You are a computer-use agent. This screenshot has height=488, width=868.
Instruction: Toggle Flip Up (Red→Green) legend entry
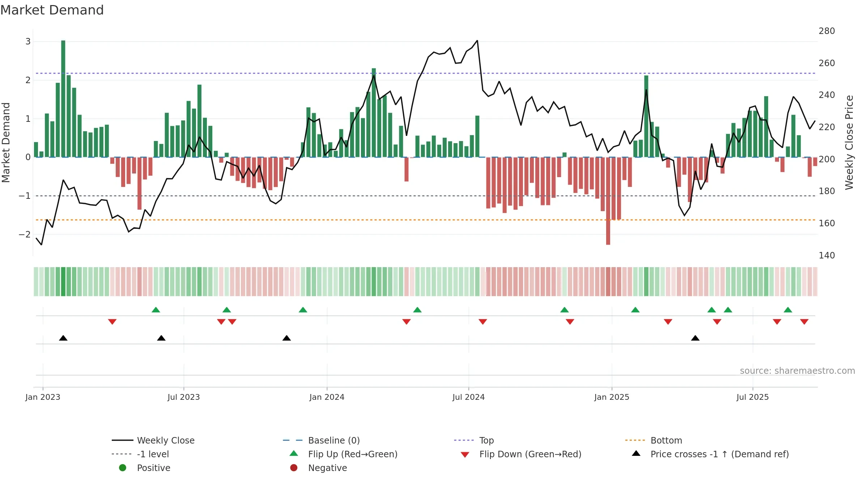[344, 454]
